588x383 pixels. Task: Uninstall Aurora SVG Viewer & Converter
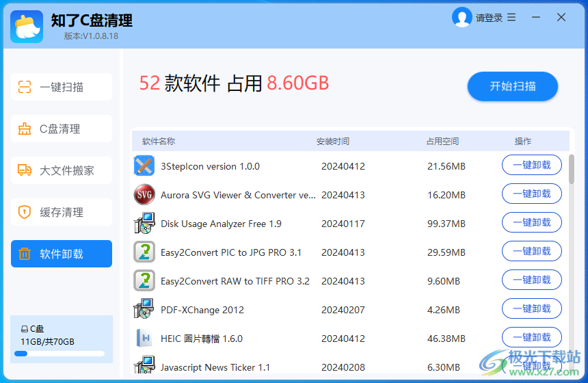click(x=532, y=194)
